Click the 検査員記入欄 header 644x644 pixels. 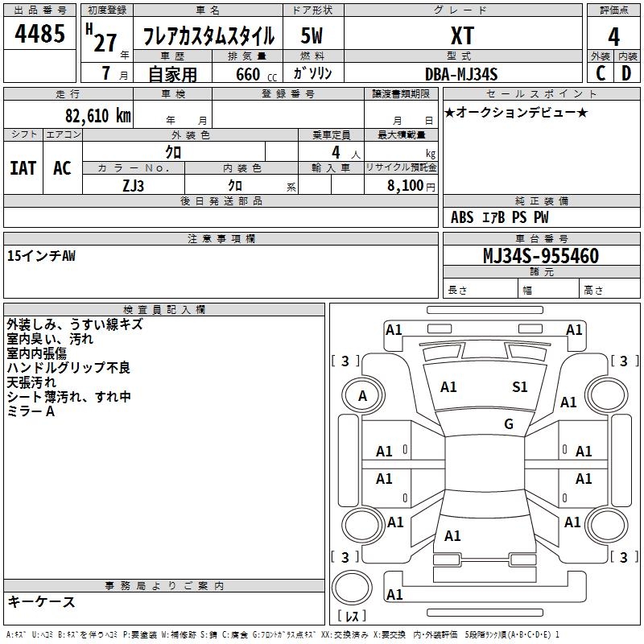pyautogui.click(x=164, y=310)
